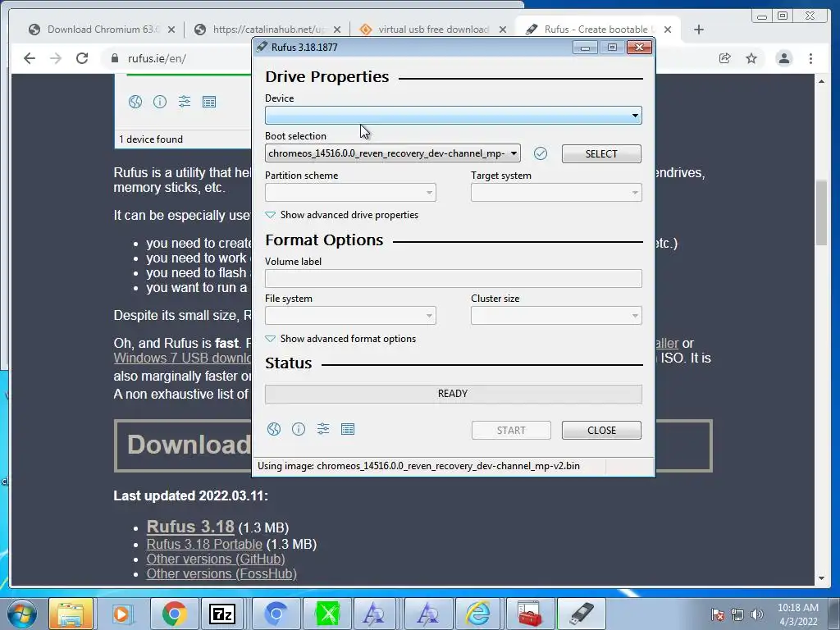Open Chrome three-dot menu
840x630 pixels.
click(x=810, y=58)
